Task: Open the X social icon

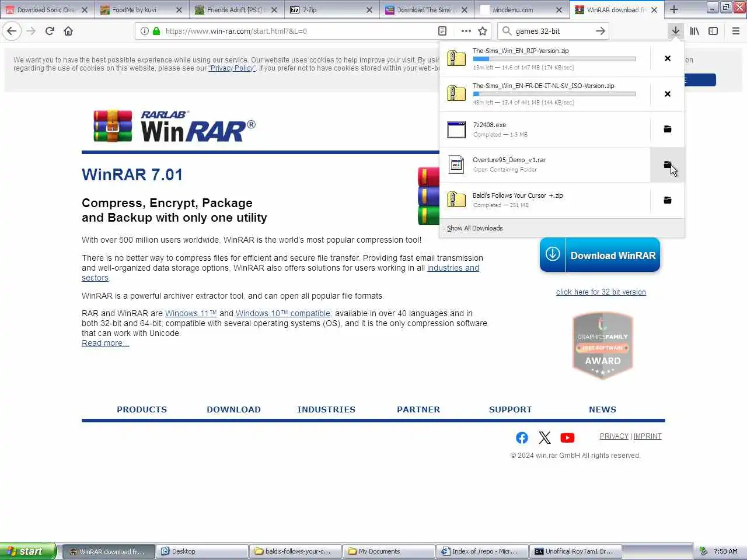Action: pos(544,437)
